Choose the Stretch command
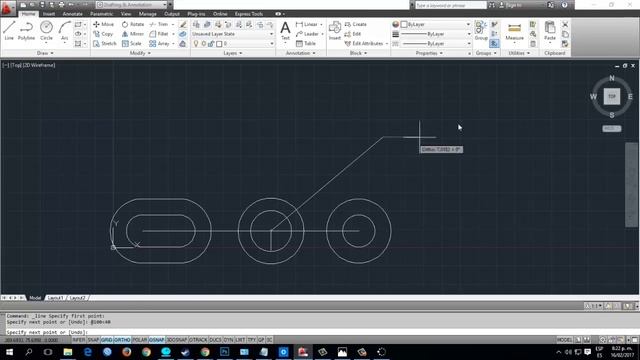 (x=104, y=43)
